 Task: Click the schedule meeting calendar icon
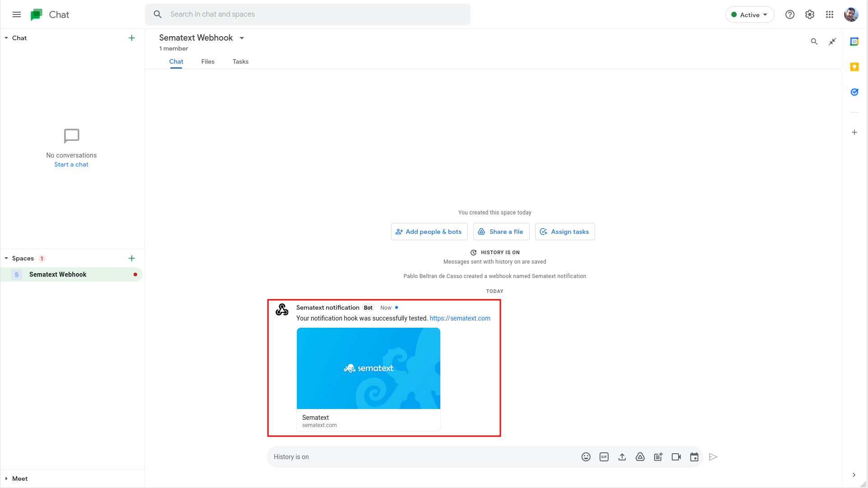click(x=693, y=457)
